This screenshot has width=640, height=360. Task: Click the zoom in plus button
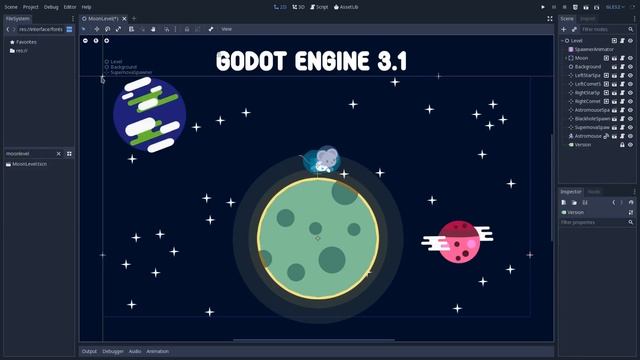(x=107, y=40)
